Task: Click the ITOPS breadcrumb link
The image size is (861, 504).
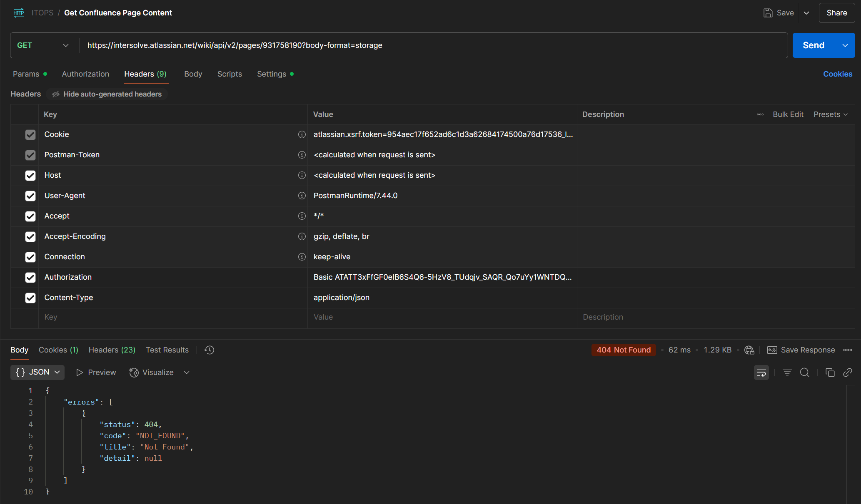Action: pos(42,13)
